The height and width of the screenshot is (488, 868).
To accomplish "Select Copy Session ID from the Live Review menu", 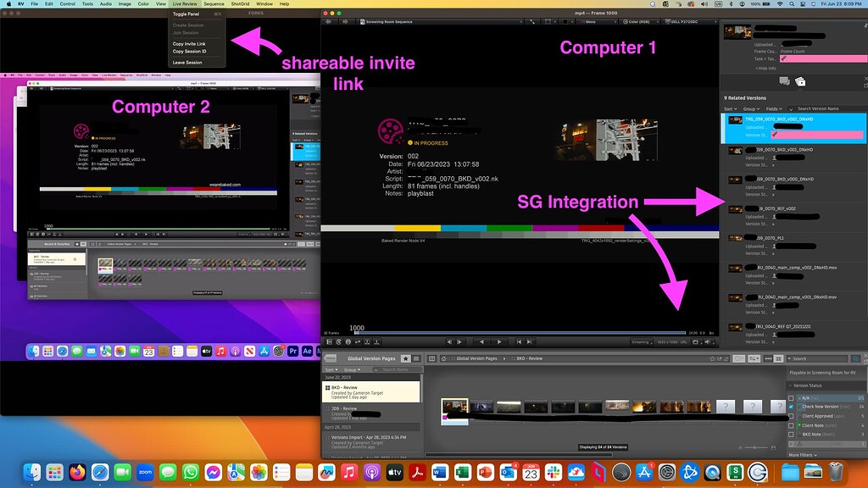I will coord(191,51).
